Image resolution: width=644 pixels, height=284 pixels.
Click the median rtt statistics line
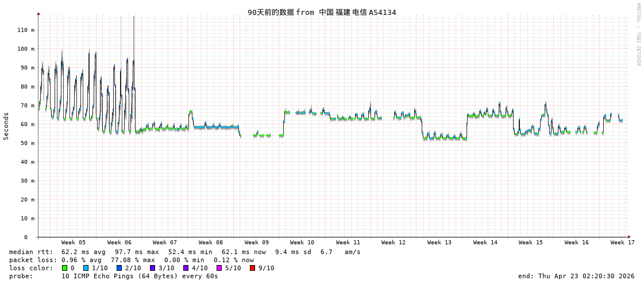(x=184, y=252)
